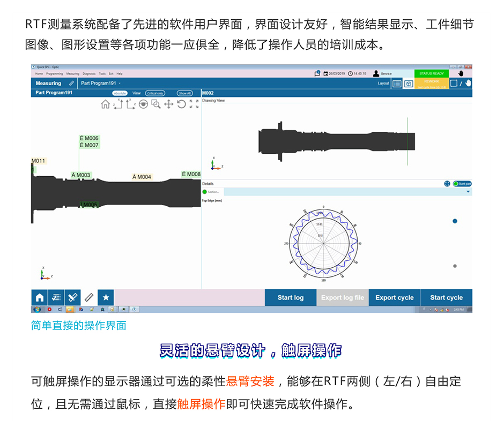Click the M003 measurement label
This screenshot has width=504, height=421.
[x=81, y=175]
